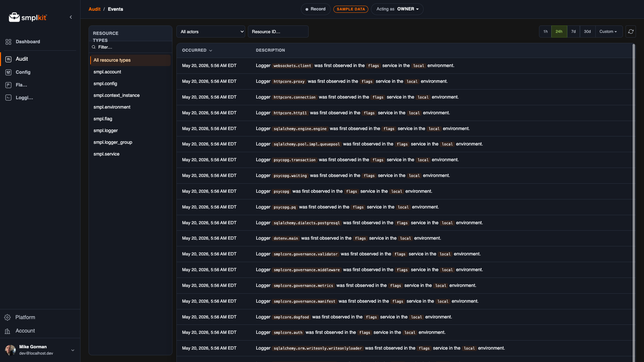Click the Account building icon
This screenshot has width=644, height=362.
tap(7, 331)
